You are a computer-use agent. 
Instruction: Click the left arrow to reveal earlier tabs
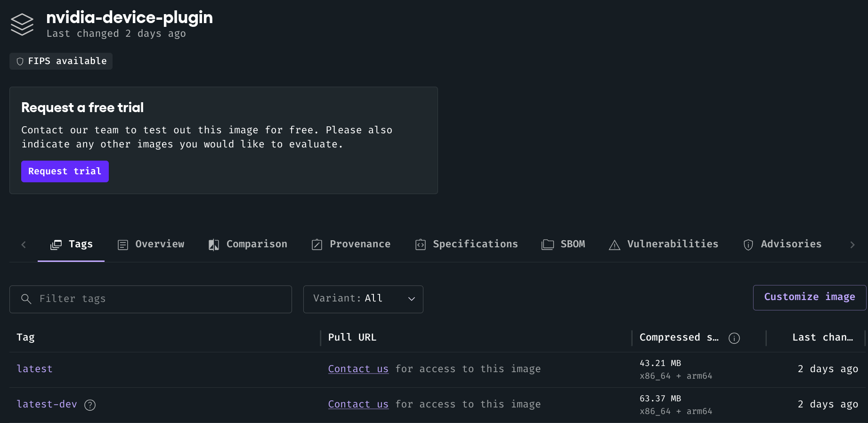tap(24, 244)
